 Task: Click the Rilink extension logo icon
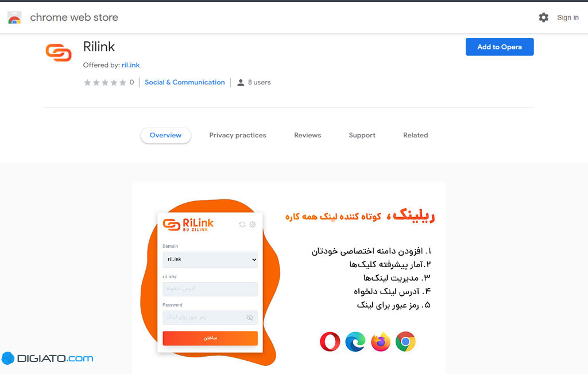pyautogui.click(x=59, y=52)
